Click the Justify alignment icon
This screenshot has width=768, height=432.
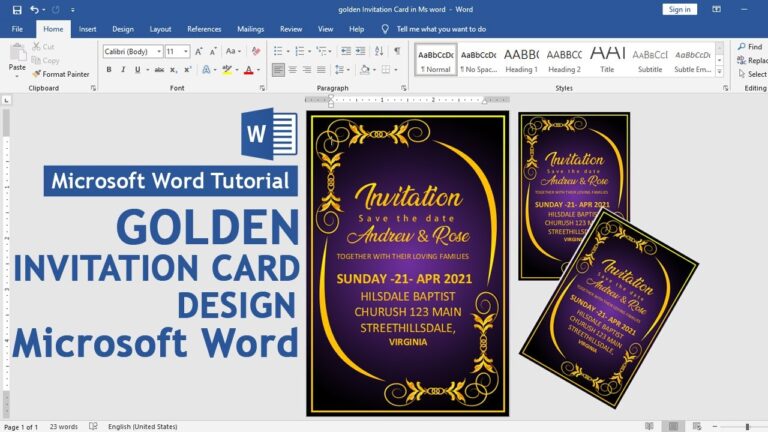point(321,70)
